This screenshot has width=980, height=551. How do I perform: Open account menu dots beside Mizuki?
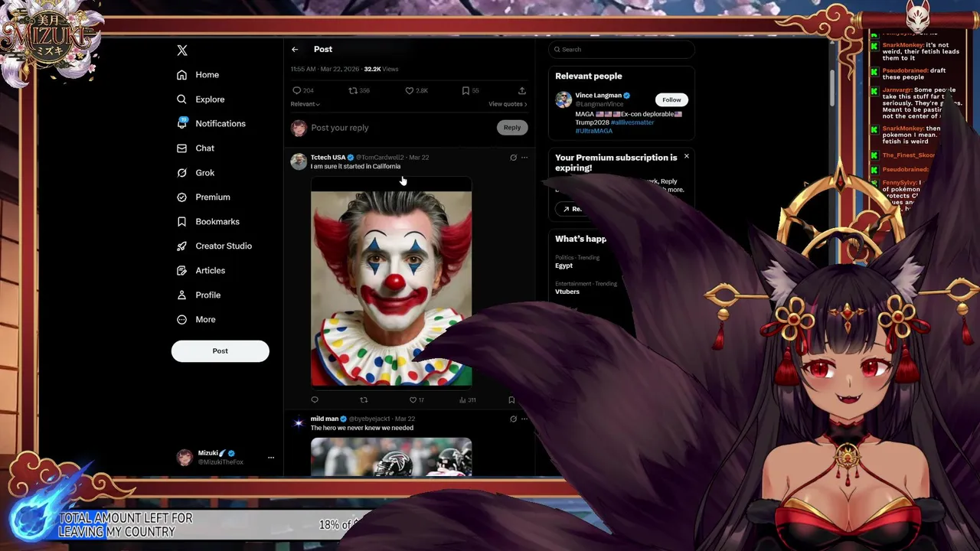pyautogui.click(x=270, y=458)
